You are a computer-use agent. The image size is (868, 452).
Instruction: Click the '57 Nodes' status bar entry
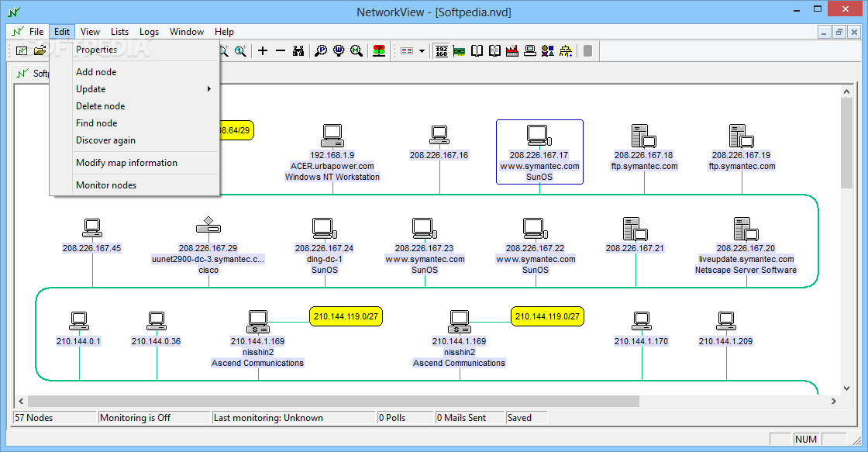tap(54, 418)
